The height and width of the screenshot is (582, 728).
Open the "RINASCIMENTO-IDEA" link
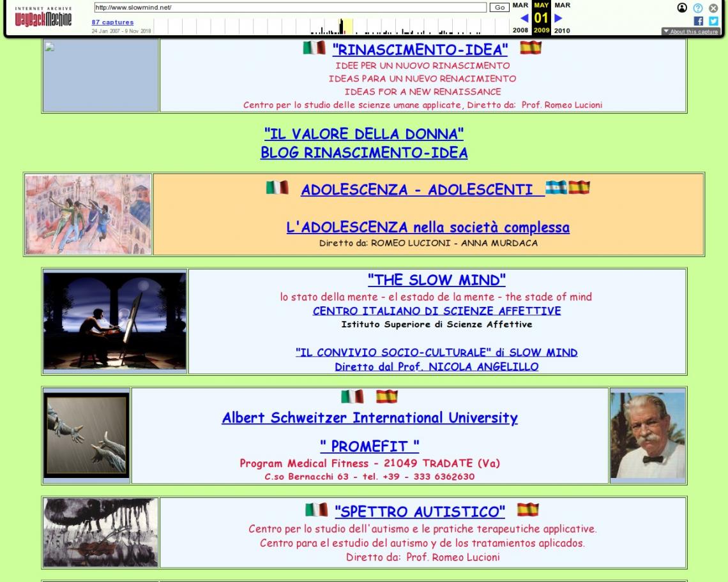coord(420,50)
